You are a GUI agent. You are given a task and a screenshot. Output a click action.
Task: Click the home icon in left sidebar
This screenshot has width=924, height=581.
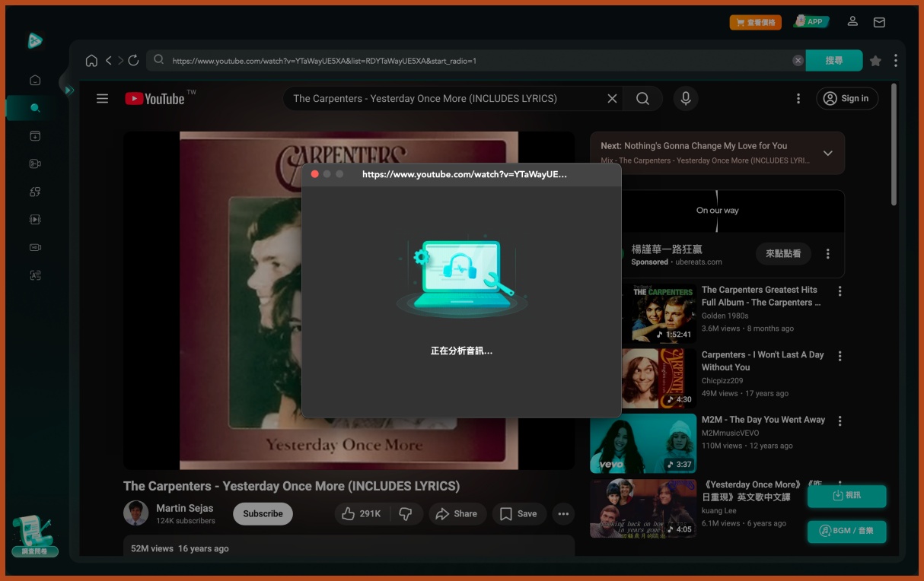(35, 80)
